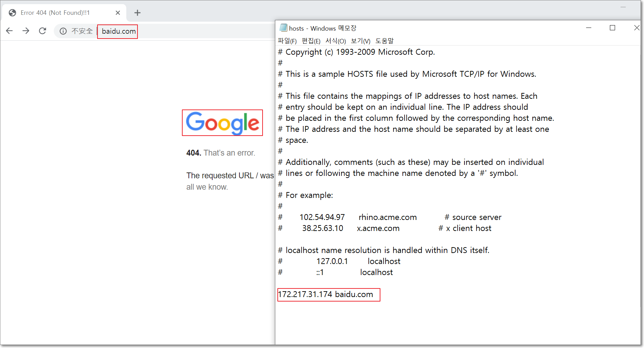
Task: Click the '# source server' comment
Action: point(473,217)
